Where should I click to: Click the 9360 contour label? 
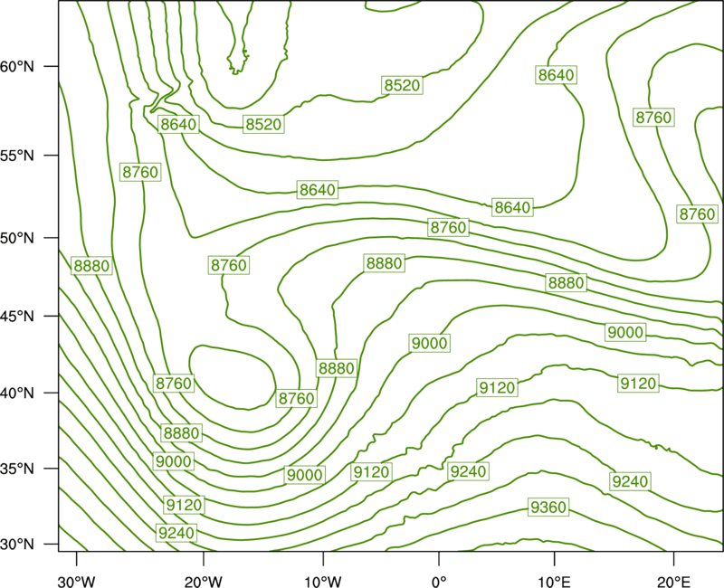(x=548, y=507)
